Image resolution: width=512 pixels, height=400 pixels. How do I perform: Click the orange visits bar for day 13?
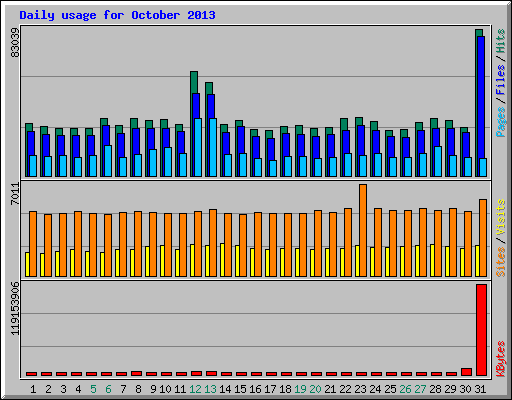213,243
